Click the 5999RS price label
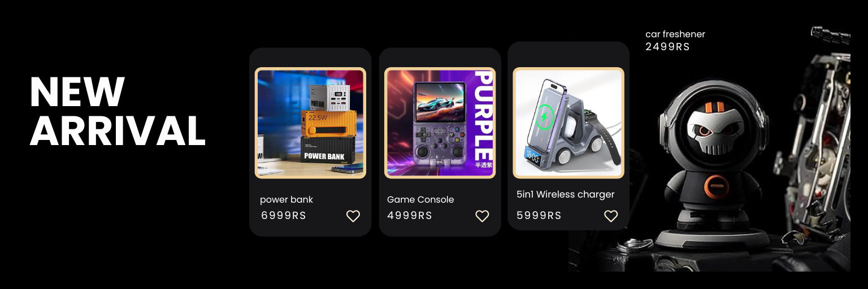Screen dimensions: 868x289 click(x=539, y=216)
